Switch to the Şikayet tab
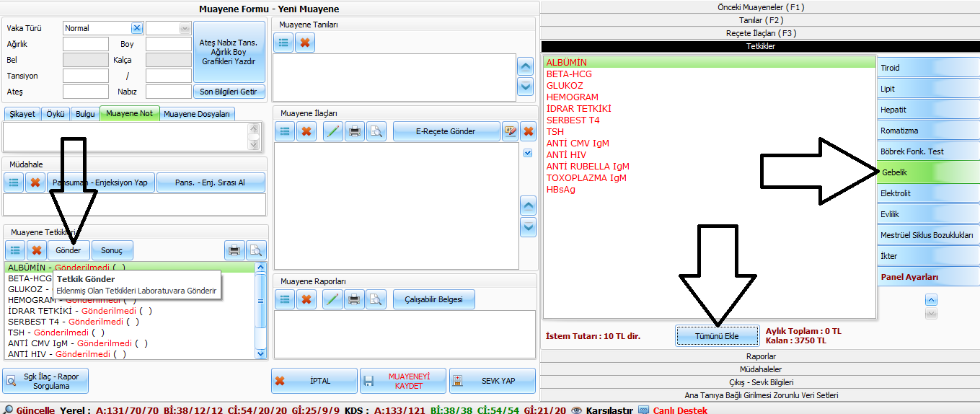The width and height of the screenshot is (980, 414). tap(22, 114)
